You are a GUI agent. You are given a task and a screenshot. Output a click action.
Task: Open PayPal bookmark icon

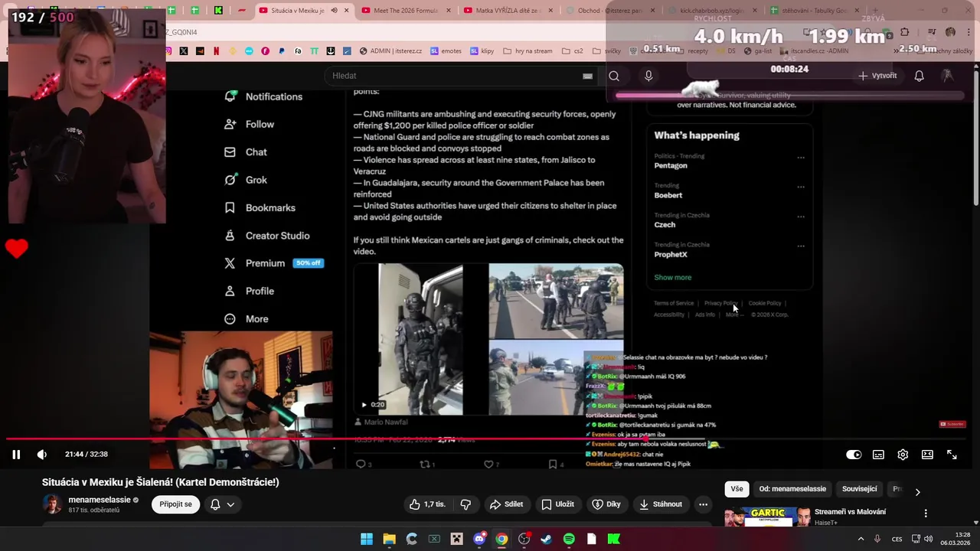282,51
